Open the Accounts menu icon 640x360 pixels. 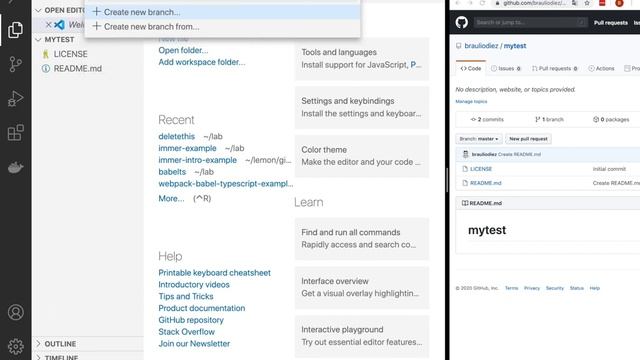coord(16,312)
